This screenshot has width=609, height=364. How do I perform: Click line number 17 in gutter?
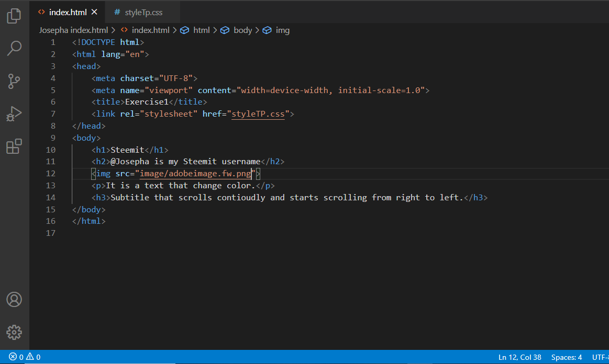[x=50, y=233]
